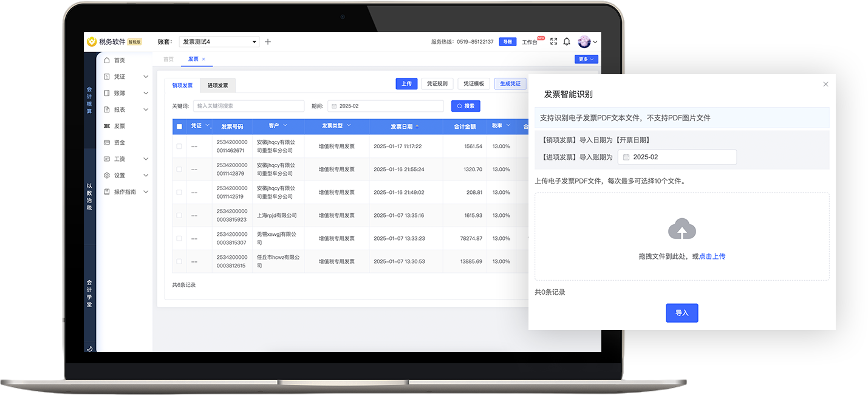868x395 pixels.
Task: Click the 点击上传 link
Action: point(712,256)
